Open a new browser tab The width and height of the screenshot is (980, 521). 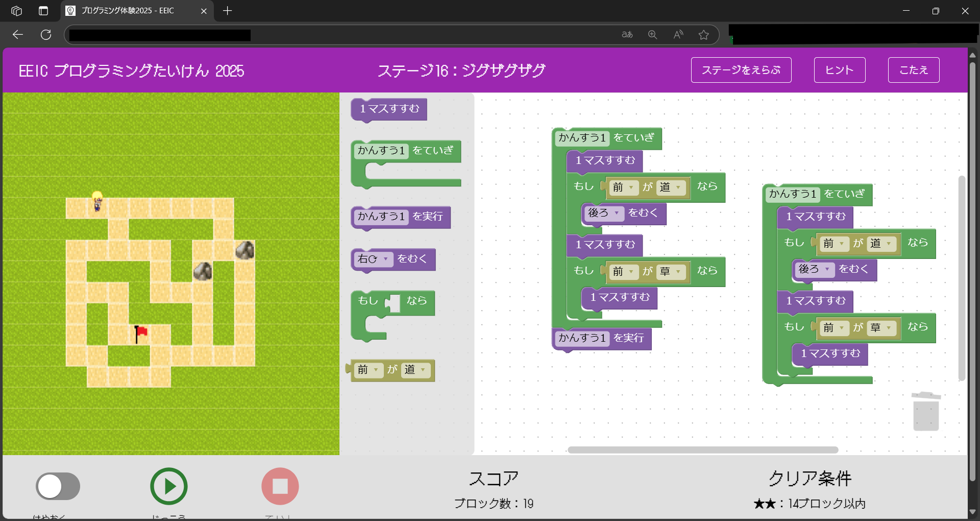point(228,11)
